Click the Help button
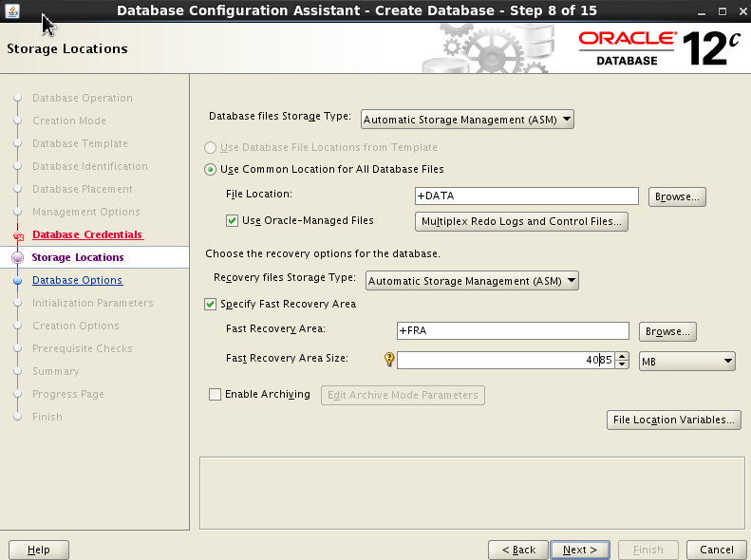This screenshot has width=751, height=560. pos(39,550)
